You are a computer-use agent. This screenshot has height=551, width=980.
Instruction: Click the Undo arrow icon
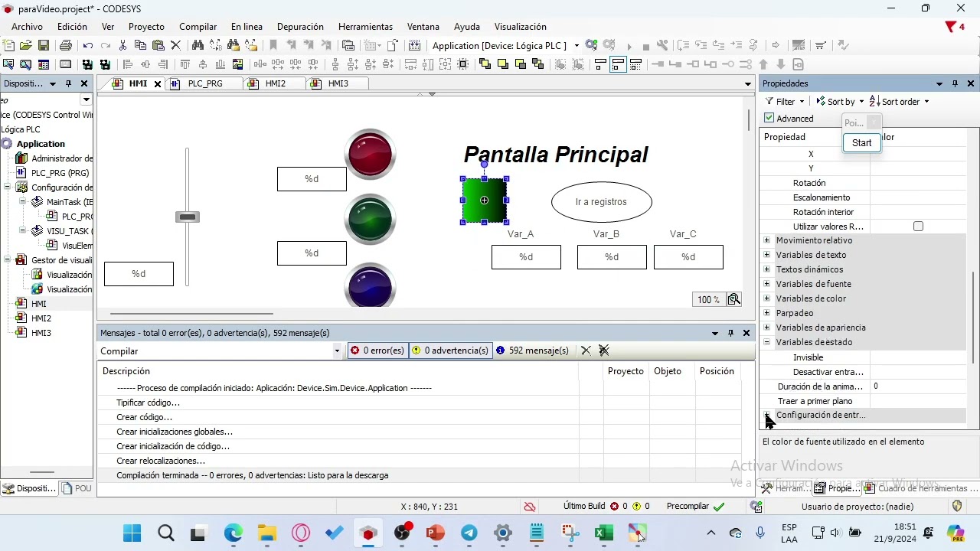(87, 46)
